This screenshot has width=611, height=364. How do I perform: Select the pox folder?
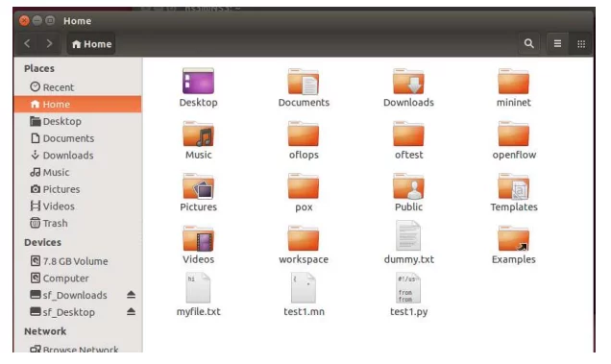click(304, 186)
